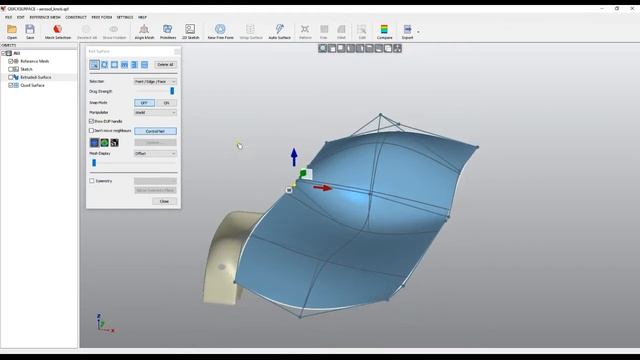This screenshot has height=360, width=640.
Task: Click the Drag Strength slider handle
Action: [x=172, y=91]
